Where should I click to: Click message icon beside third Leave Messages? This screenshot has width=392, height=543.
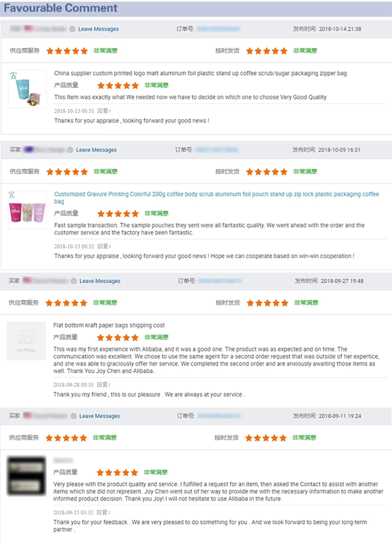(74, 281)
